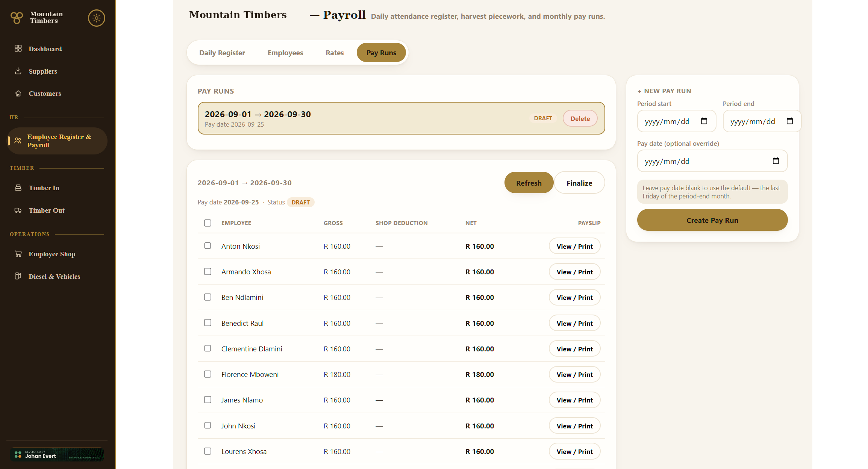Focus the Period start date field

(677, 121)
